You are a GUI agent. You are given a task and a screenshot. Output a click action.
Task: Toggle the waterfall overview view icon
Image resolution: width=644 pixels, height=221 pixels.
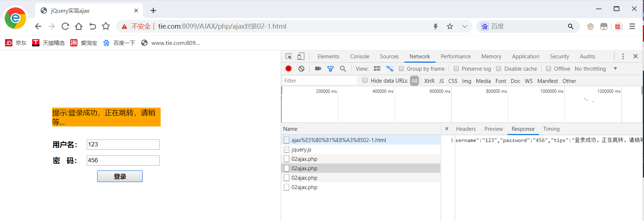390,68
